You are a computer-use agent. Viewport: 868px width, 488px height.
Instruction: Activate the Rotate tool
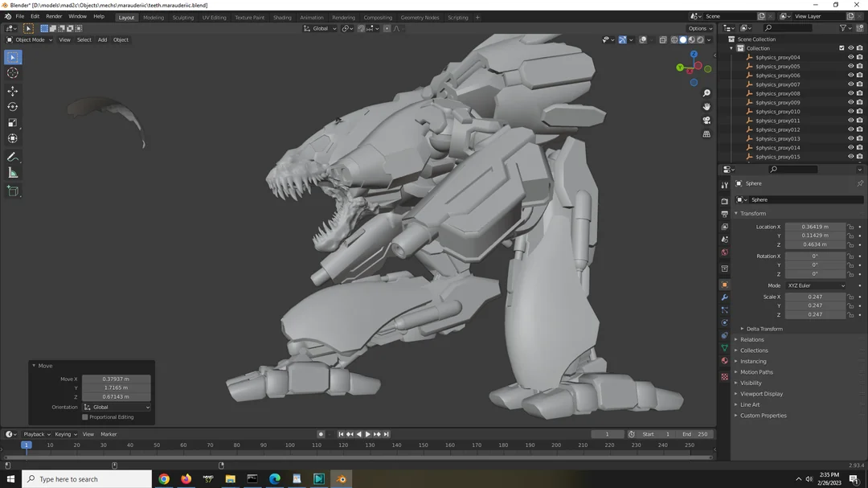(13, 107)
